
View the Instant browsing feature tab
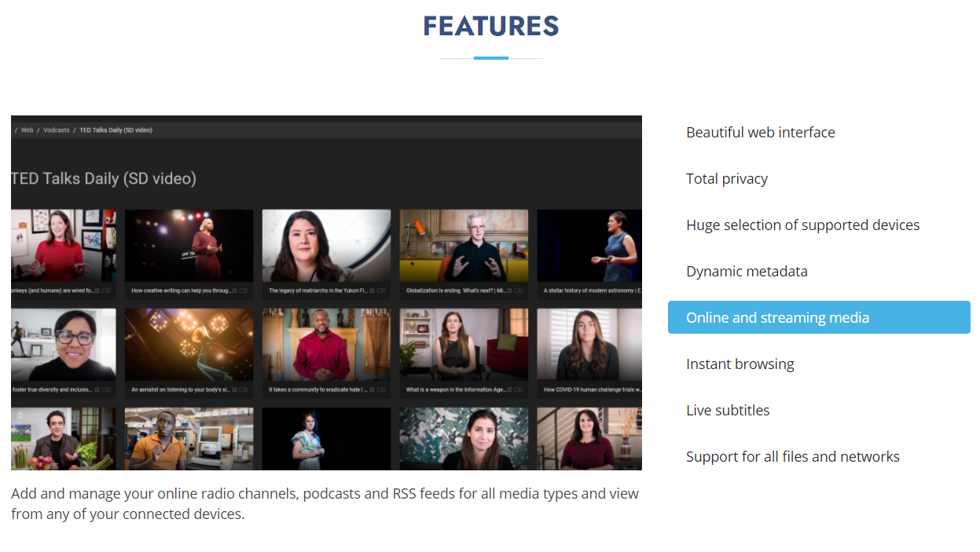(x=819, y=364)
